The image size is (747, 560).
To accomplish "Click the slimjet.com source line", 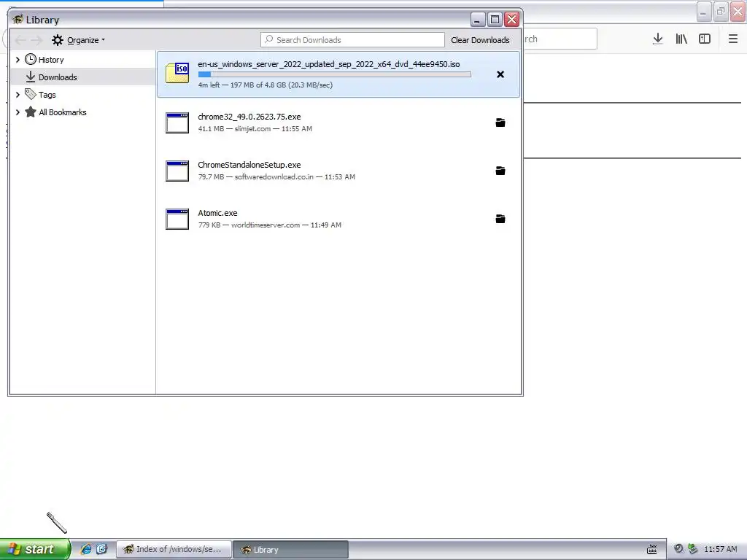I will click(x=255, y=128).
